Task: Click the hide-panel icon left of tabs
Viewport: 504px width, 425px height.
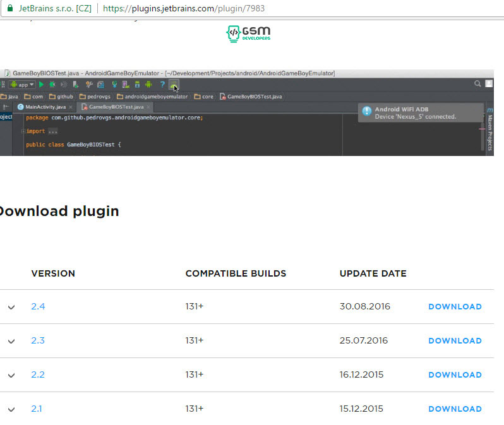Action: pos(6,107)
